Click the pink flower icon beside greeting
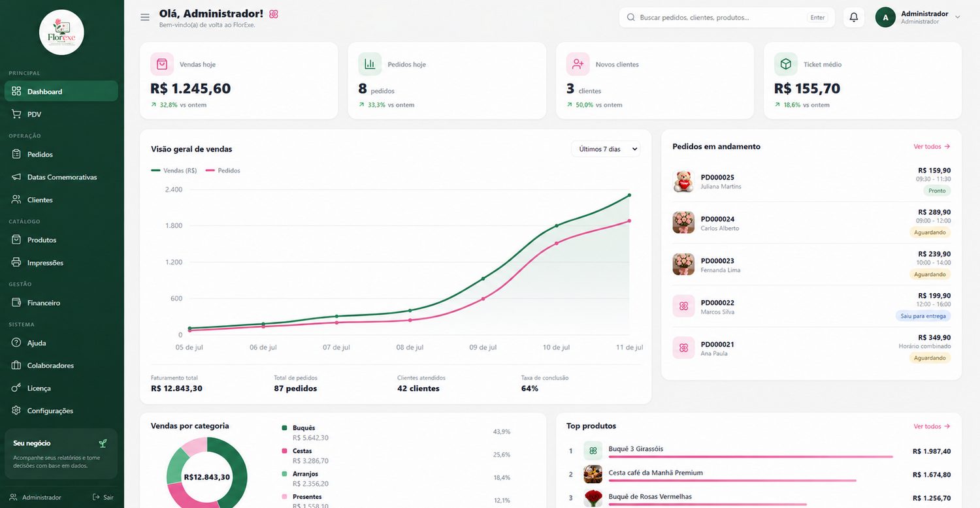Image resolution: width=980 pixels, height=508 pixels. coord(274,14)
